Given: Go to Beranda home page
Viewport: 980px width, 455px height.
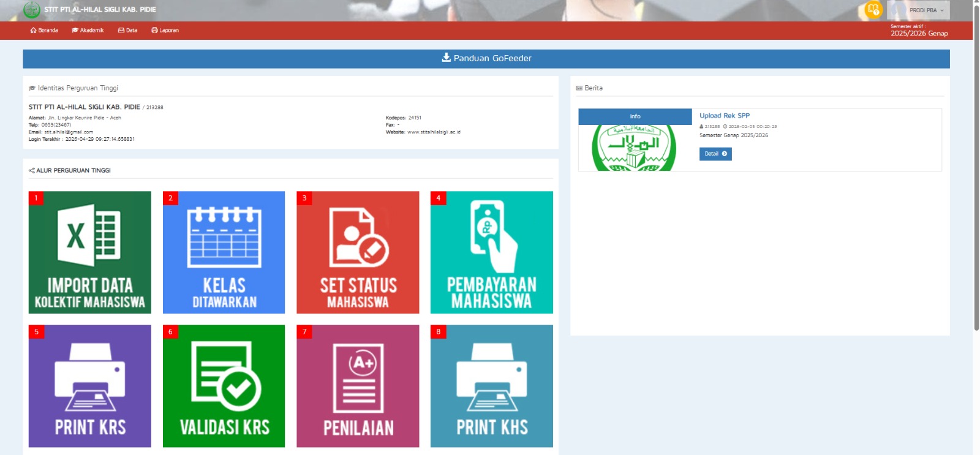Looking at the screenshot, I should (44, 30).
